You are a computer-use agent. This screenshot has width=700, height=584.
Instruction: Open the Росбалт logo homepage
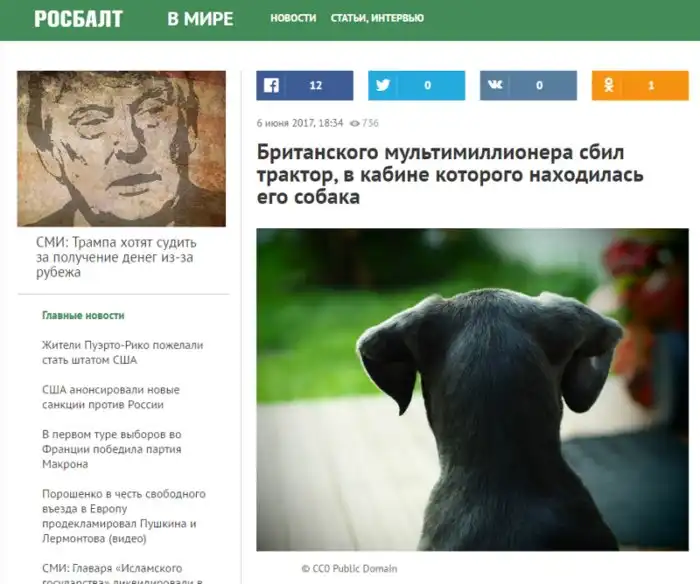79,19
